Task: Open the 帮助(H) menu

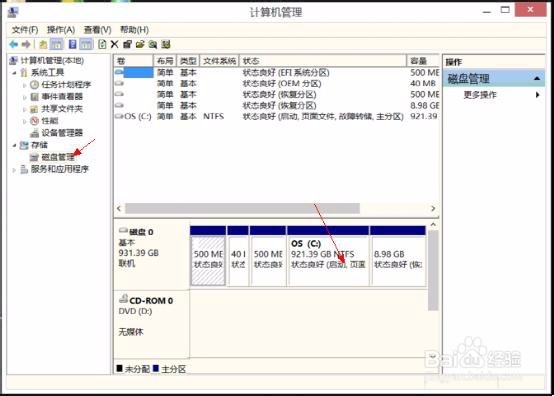Action: pos(134,30)
